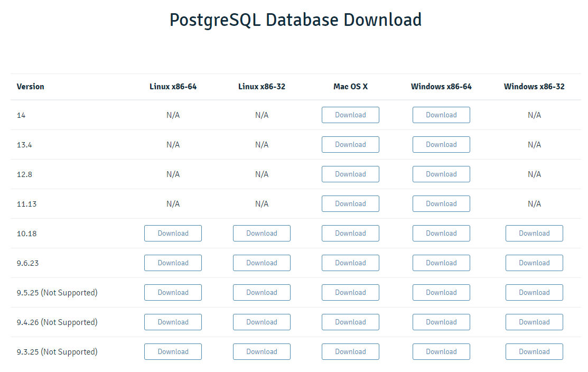Download version 9.4.26 for Windows x86-64

click(441, 322)
